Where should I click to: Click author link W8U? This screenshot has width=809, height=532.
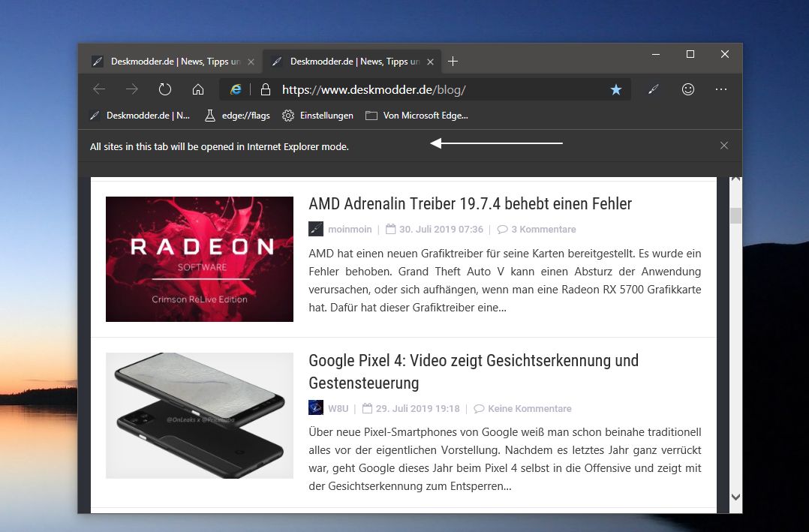(338, 409)
